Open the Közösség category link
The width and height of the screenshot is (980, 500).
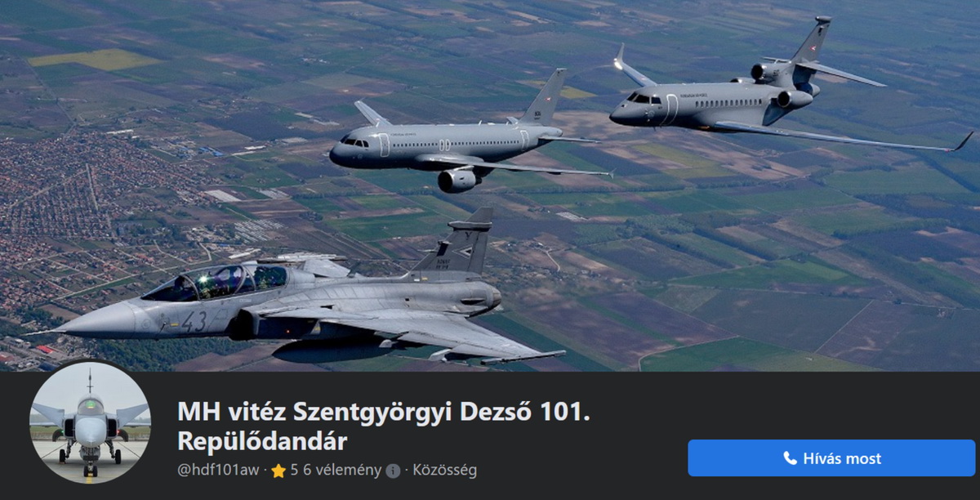point(445,471)
